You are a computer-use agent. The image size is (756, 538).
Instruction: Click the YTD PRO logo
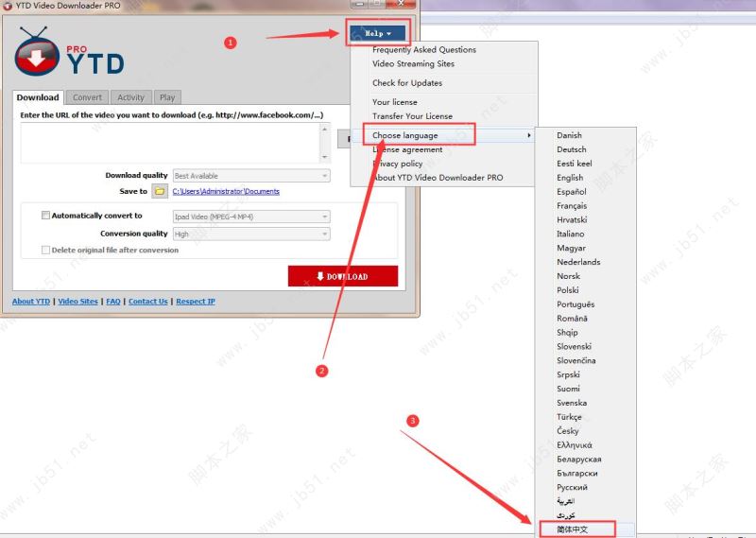[69, 53]
